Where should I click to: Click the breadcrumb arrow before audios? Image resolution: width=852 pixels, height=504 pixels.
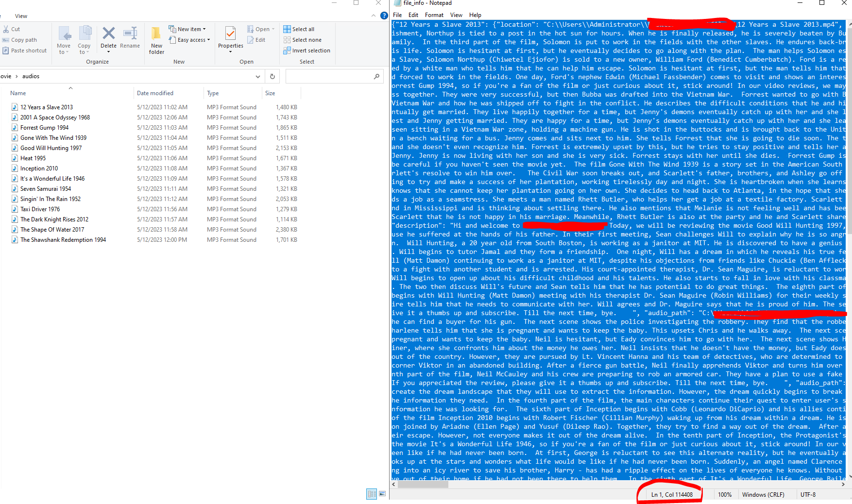[x=17, y=76]
